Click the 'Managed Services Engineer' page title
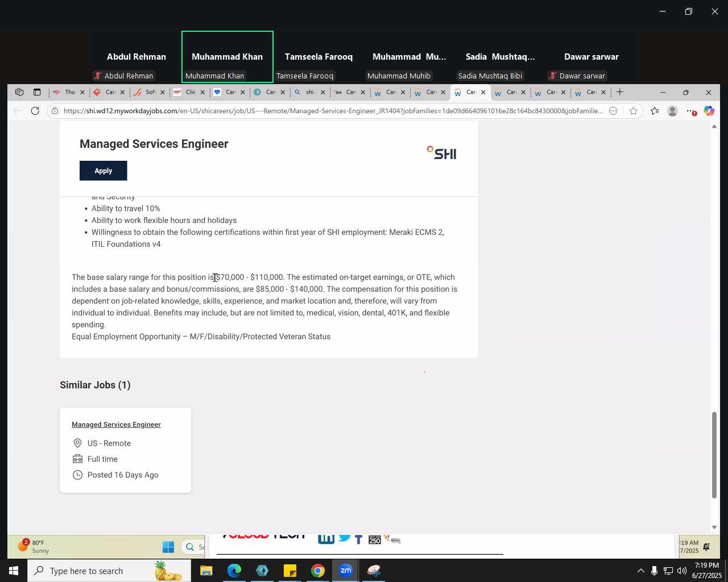This screenshot has height=582, width=728. [x=154, y=144]
